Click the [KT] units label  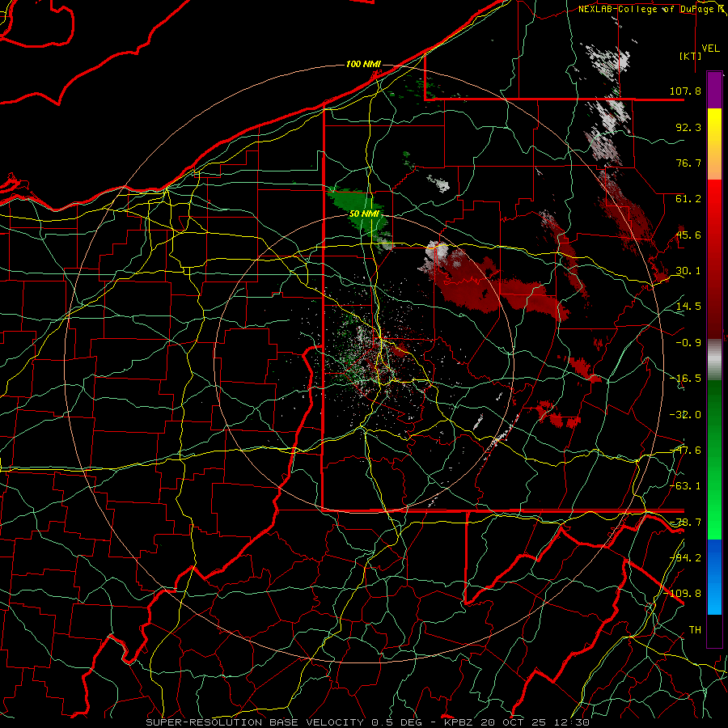(691, 56)
